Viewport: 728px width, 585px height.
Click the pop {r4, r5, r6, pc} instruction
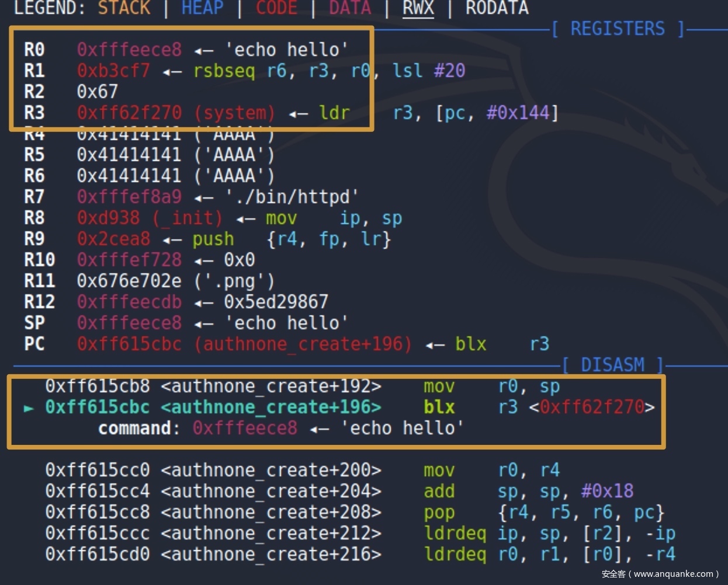pos(543,513)
